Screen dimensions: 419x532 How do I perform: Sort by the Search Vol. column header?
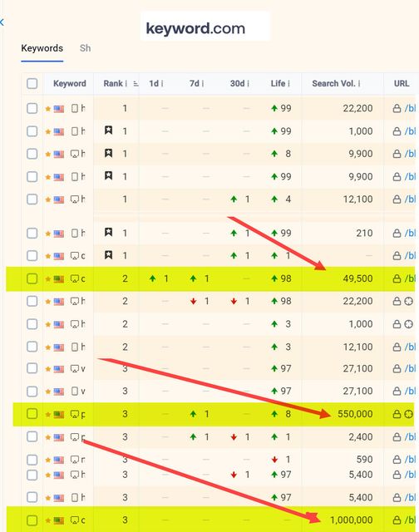click(333, 83)
